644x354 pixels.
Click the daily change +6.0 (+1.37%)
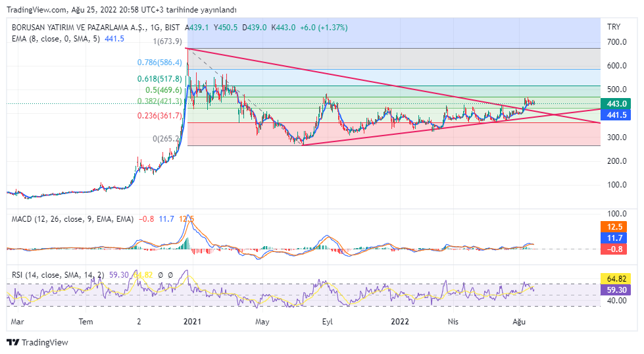pos(324,28)
